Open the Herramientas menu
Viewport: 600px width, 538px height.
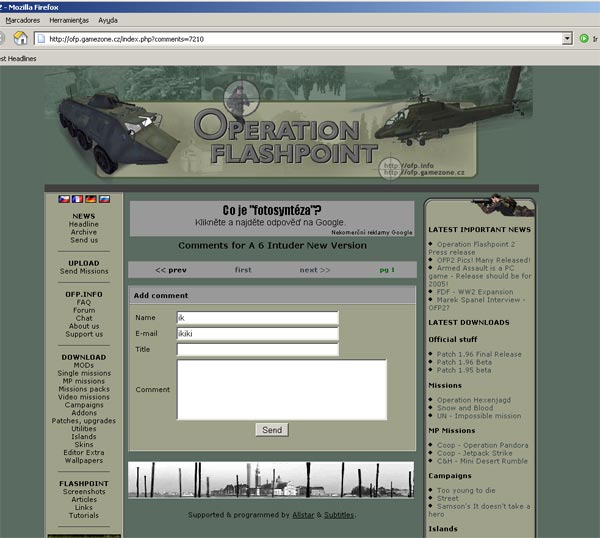tap(69, 20)
